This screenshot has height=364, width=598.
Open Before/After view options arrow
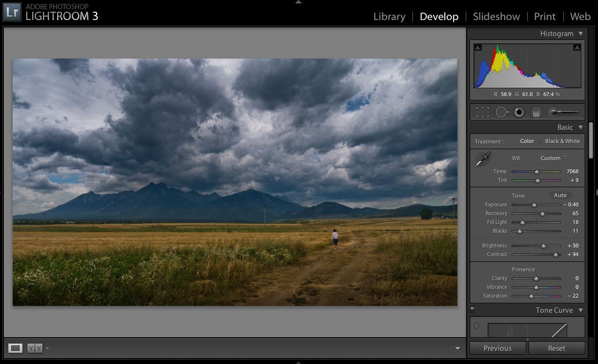[x=47, y=348]
